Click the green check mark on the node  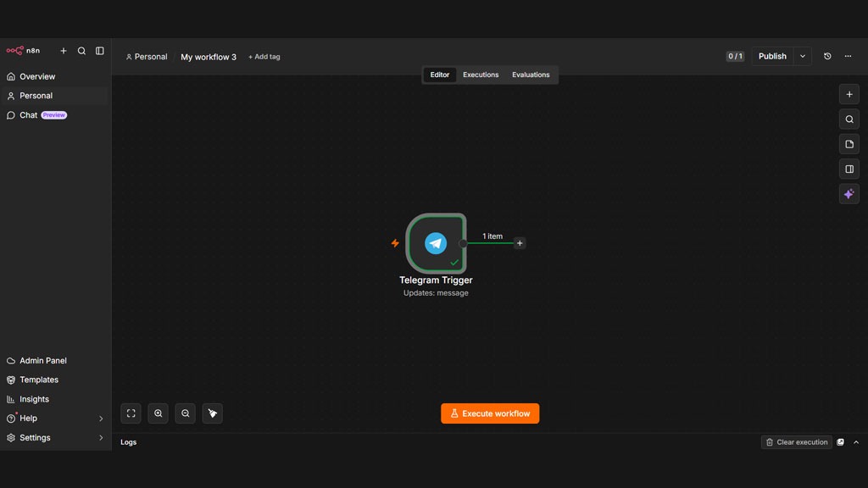coord(454,263)
